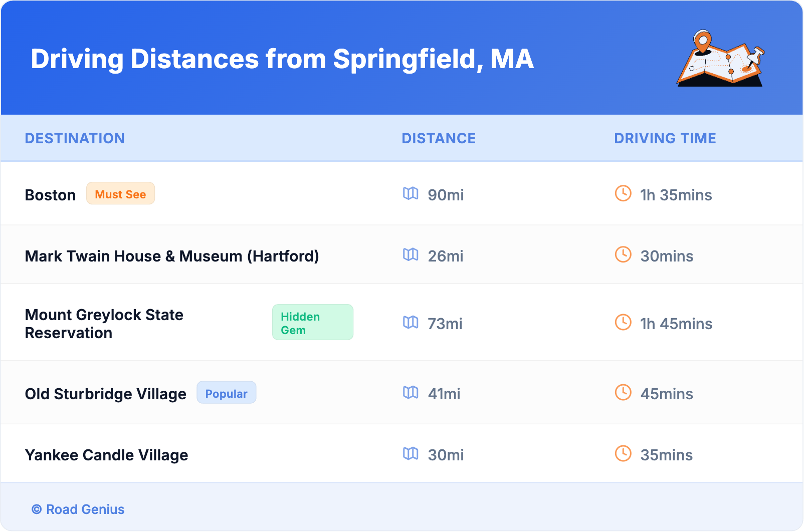Click the map icon beside 73mi

(411, 322)
